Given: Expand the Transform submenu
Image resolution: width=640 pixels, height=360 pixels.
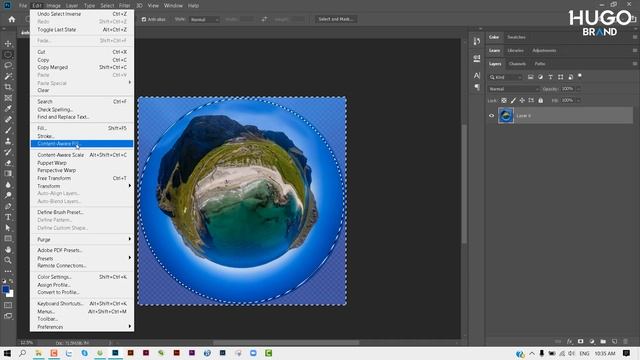Looking at the screenshot, I should point(82,186).
